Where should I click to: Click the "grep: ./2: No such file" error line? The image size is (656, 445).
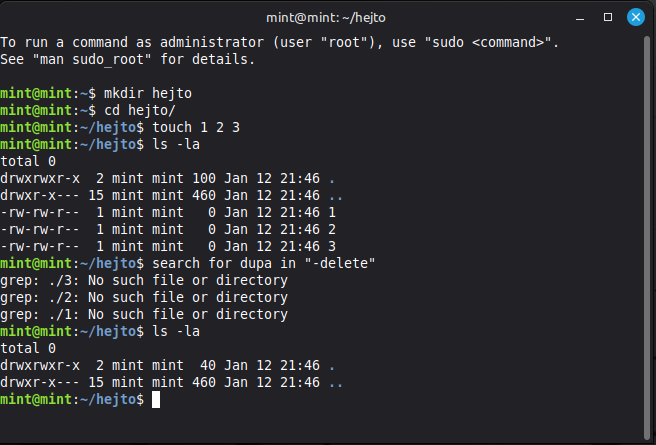[144, 297]
